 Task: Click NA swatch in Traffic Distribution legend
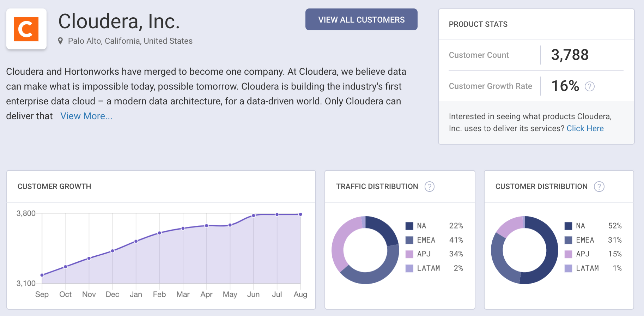(x=409, y=226)
